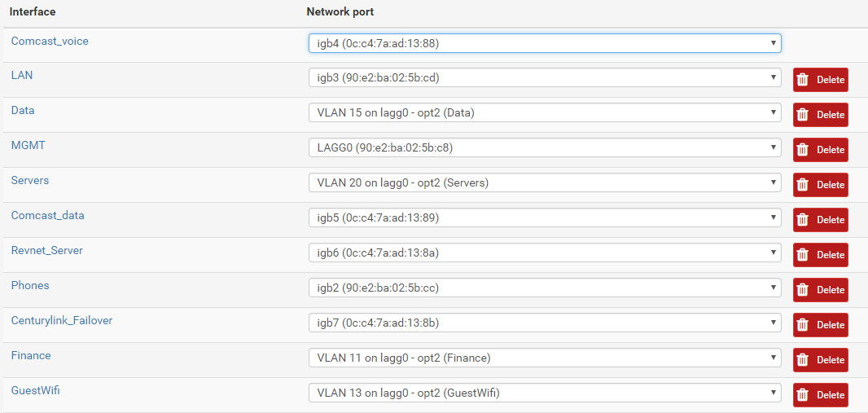
Task: Click trash icon beside Data interface
Action: (803, 115)
